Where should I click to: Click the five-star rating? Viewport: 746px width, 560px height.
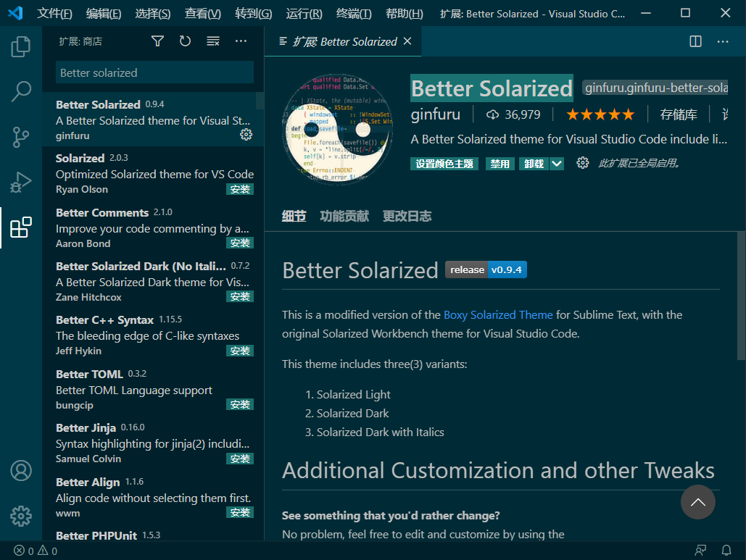click(x=600, y=114)
